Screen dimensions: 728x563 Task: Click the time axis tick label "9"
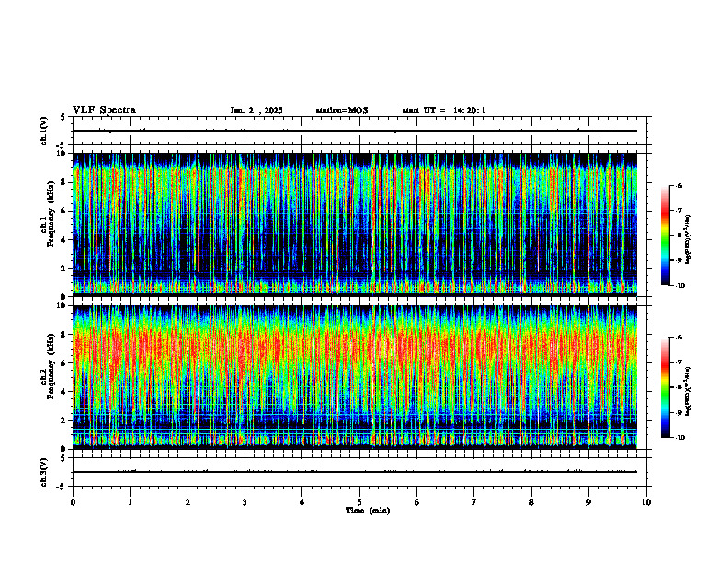tap(588, 502)
